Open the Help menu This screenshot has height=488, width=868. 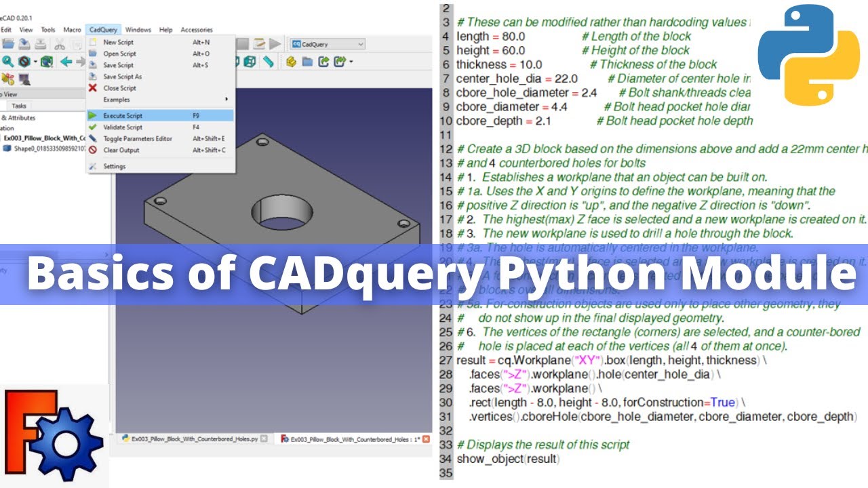pos(166,30)
